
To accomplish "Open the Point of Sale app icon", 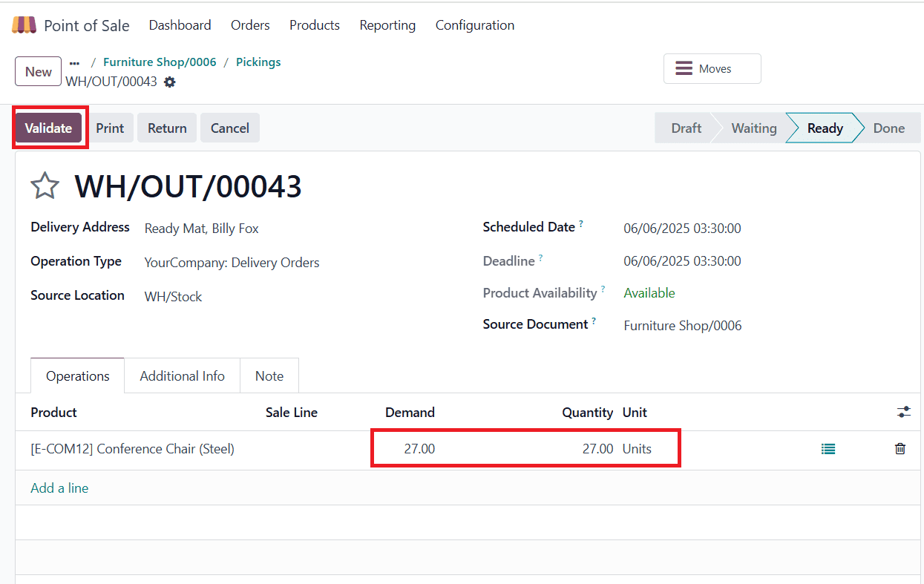I will [x=24, y=25].
